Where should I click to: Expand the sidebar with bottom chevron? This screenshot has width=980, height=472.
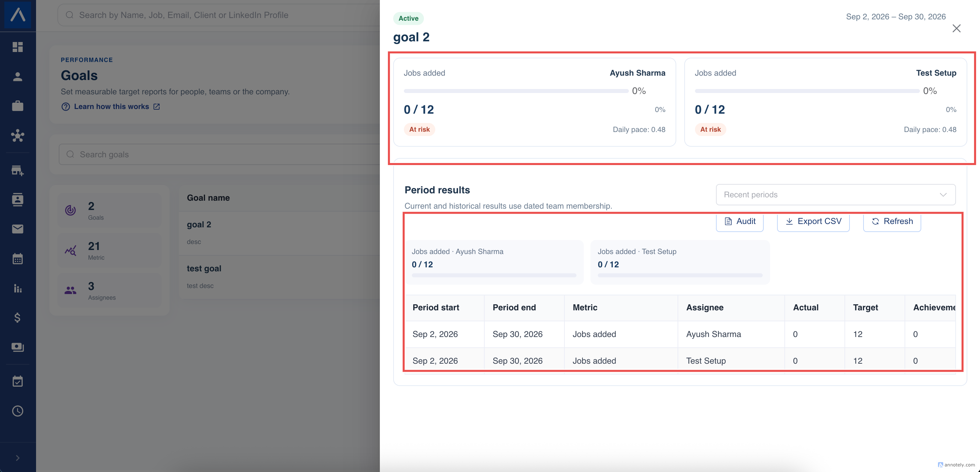tap(17, 458)
